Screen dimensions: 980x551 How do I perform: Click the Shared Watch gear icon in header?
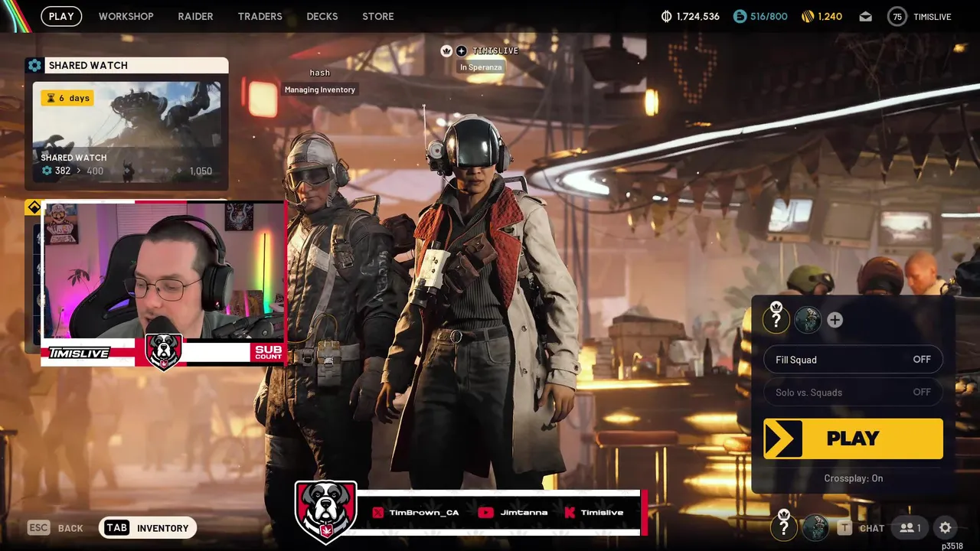click(x=34, y=65)
